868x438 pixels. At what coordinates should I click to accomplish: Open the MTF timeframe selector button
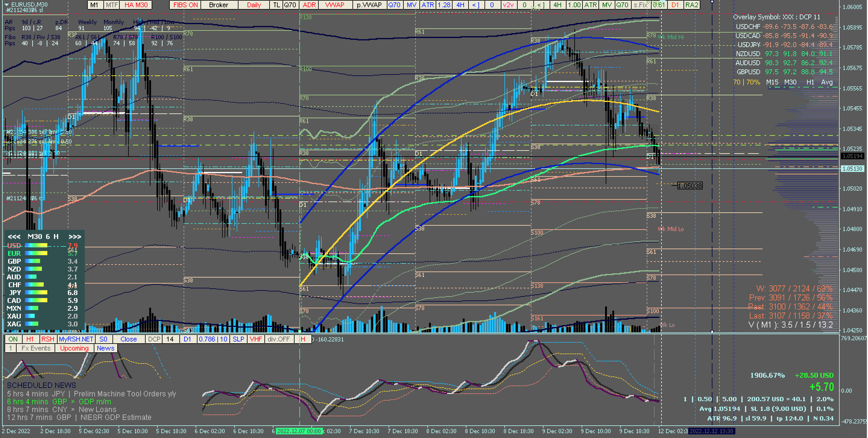[x=112, y=5]
